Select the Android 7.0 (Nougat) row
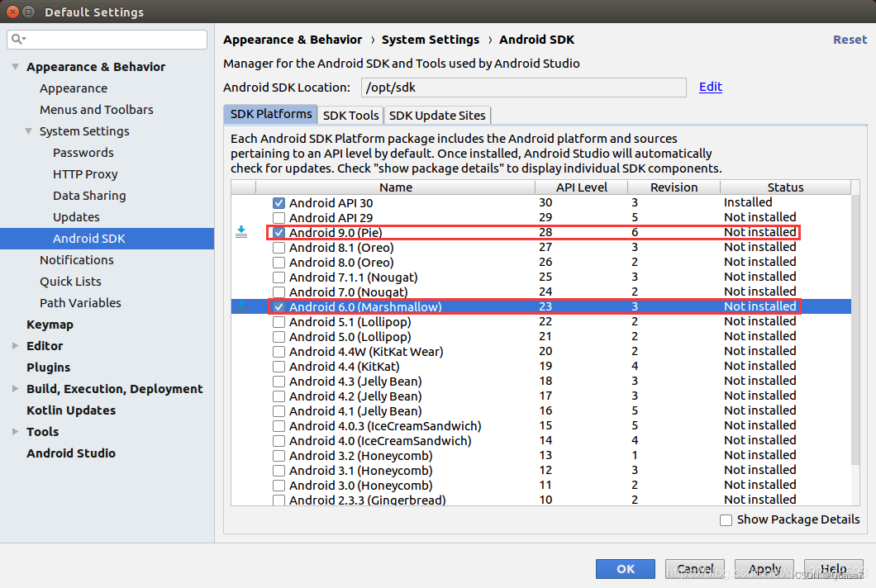Viewport: 876px width, 588px height. [x=540, y=292]
